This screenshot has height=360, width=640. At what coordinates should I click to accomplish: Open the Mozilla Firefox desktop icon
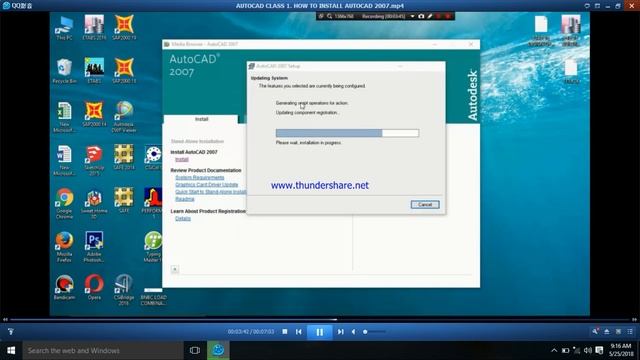click(x=64, y=247)
